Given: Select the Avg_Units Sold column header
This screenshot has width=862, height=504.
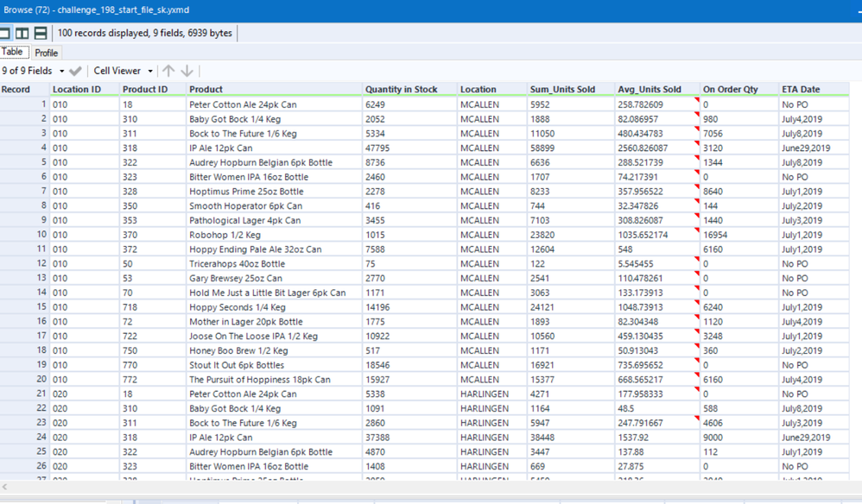Looking at the screenshot, I should [x=649, y=89].
